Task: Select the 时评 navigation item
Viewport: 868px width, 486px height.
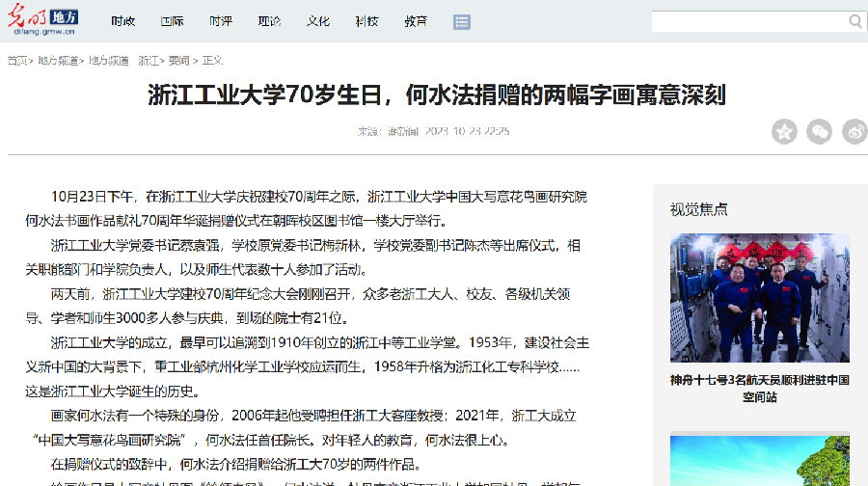Action: point(221,21)
